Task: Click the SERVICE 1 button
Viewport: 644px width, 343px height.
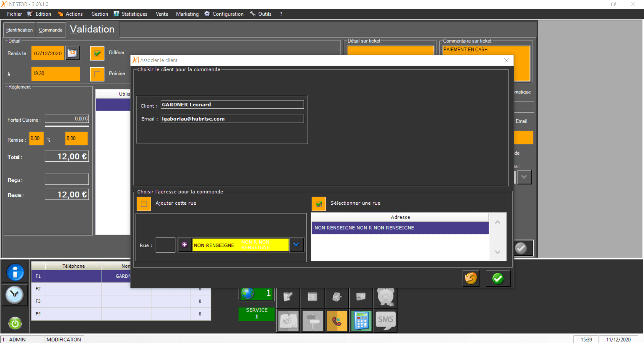Action: [256, 314]
